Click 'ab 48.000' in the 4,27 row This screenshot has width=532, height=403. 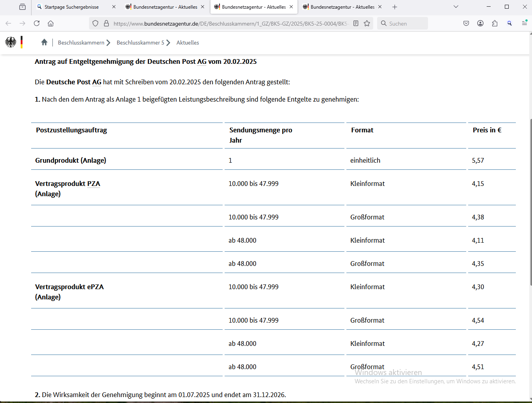point(242,344)
